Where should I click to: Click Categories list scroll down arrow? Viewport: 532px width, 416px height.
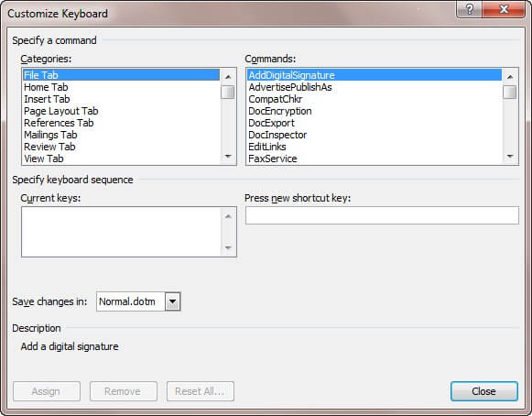pos(228,156)
